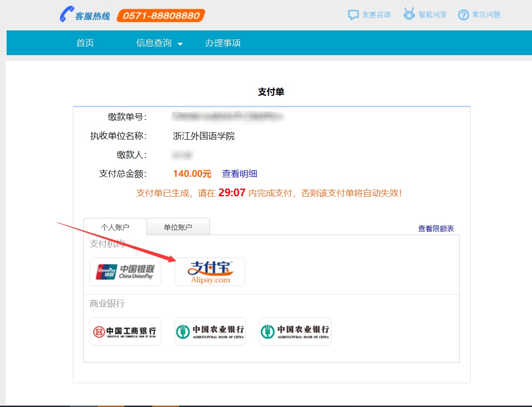The image size is (532, 407).
Task: Click the red payment countdown timer
Action: point(232,193)
